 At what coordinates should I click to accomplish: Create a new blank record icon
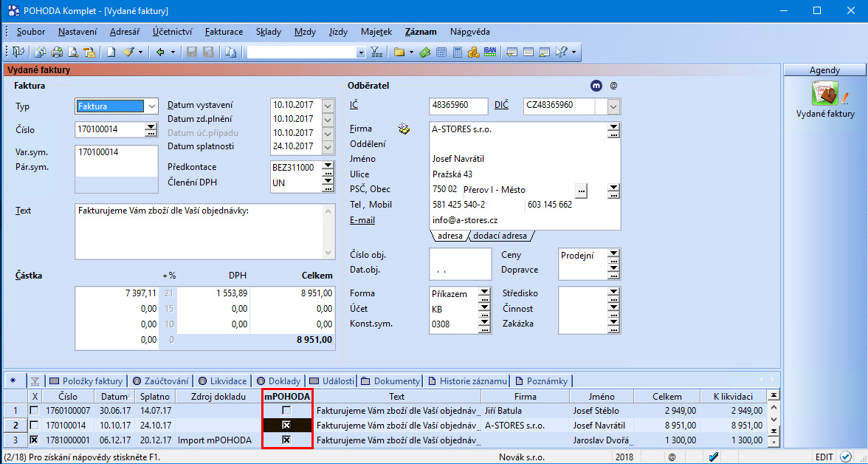[111, 52]
